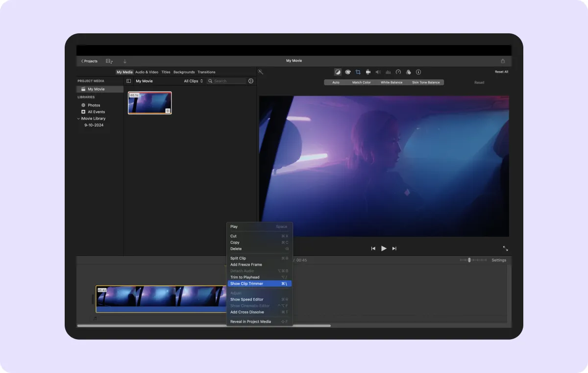588x373 pixels.
Task: Open the All Clips filter dropdown
Action: coord(194,81)
